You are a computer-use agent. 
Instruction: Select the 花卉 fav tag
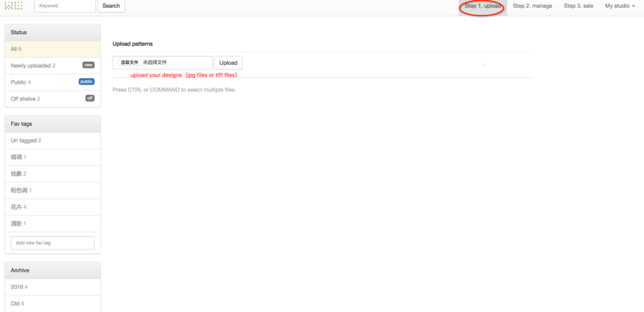click(x=18, y=207)
